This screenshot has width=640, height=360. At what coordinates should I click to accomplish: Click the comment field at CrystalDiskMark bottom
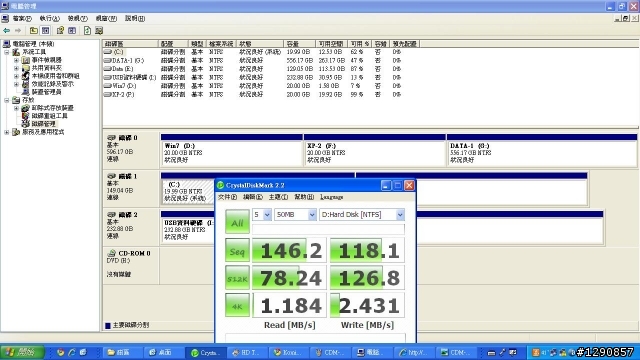point(315,338)
